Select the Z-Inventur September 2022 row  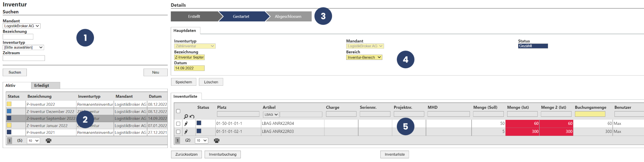click(x=87, y=118)
